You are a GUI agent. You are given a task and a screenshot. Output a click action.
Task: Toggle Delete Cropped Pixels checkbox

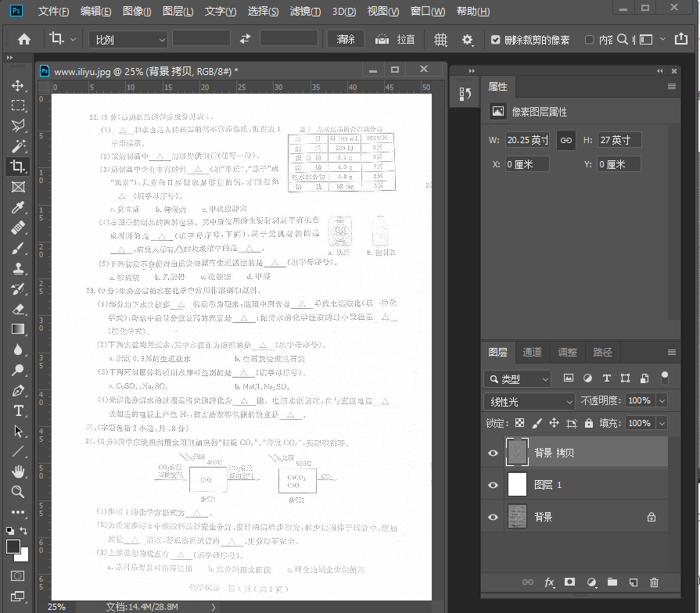pos(495,40)
